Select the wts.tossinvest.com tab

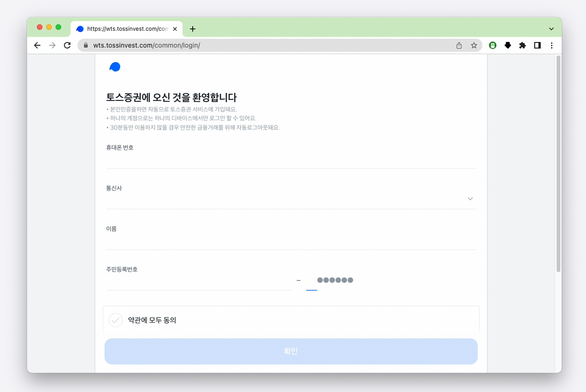tap(126, 29)
